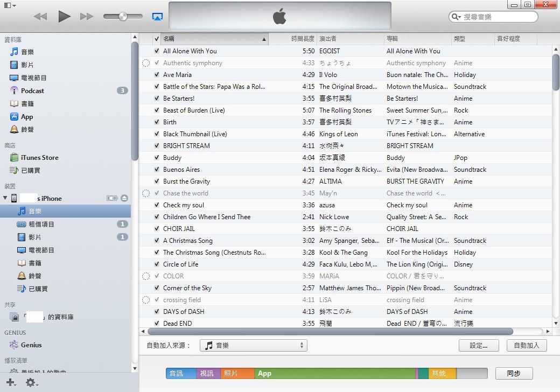Screen dimensions: 560x392
Task: Skip to the next track
Action: (x=87, y=16)
